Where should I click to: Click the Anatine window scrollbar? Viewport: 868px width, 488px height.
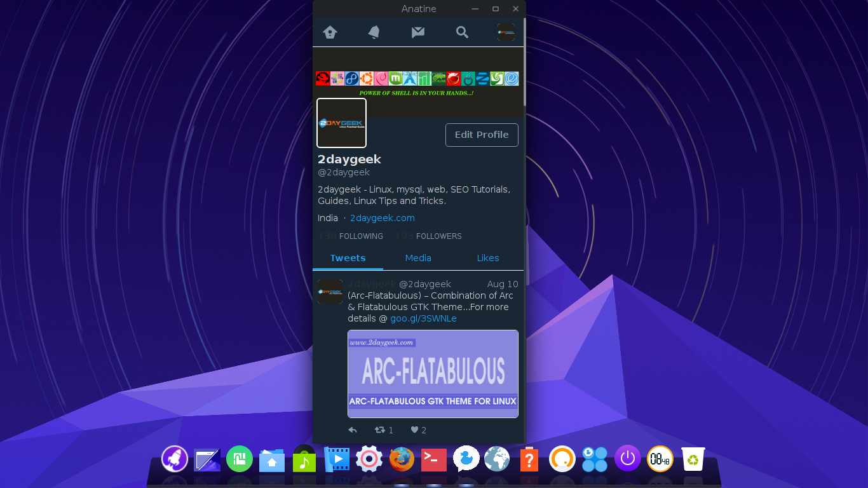525,62
